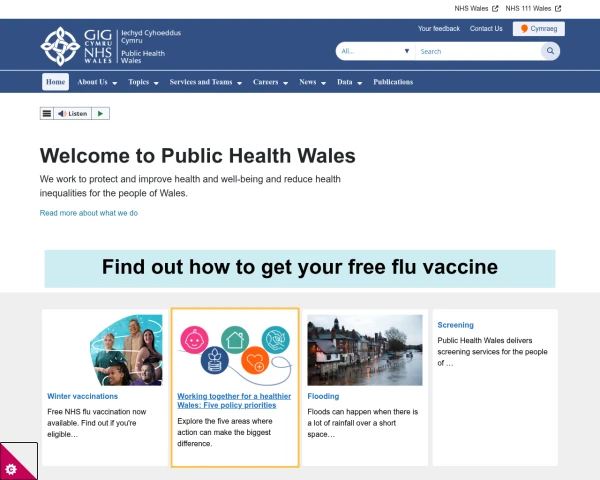The height and width of the screenshot is (480, 600).
Task: Click the external link icon beside NHS 111 Wales
Action: (558, 8)
